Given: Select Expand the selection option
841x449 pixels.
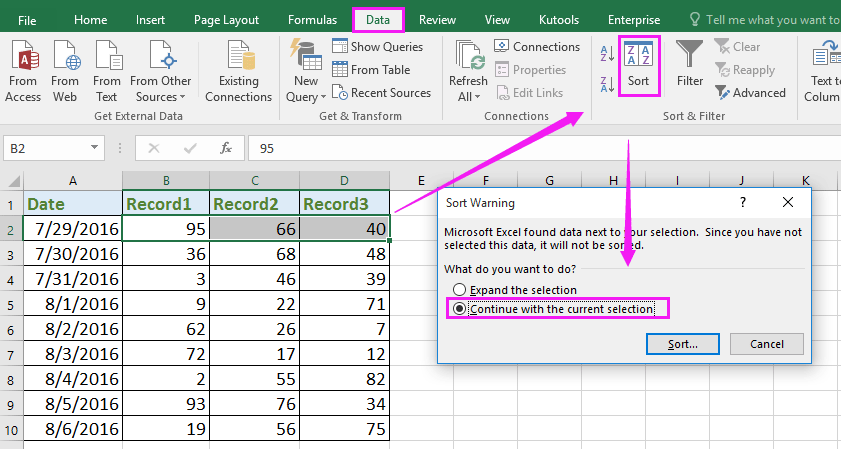Looking at the screenshot, I should 460,290.
